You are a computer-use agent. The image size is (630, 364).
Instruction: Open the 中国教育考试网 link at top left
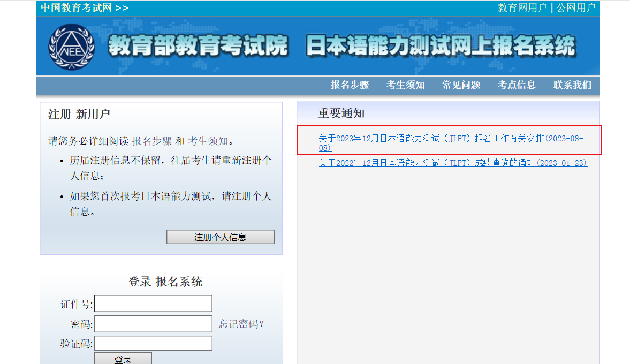coord(77,7)
